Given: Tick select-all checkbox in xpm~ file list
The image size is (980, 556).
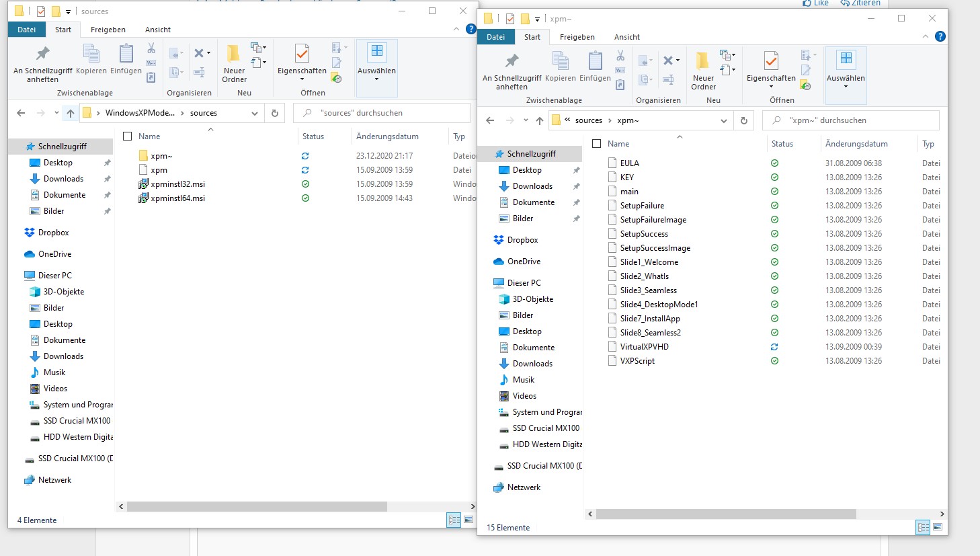Looking at the screenshot, I should tap(596, 144).
